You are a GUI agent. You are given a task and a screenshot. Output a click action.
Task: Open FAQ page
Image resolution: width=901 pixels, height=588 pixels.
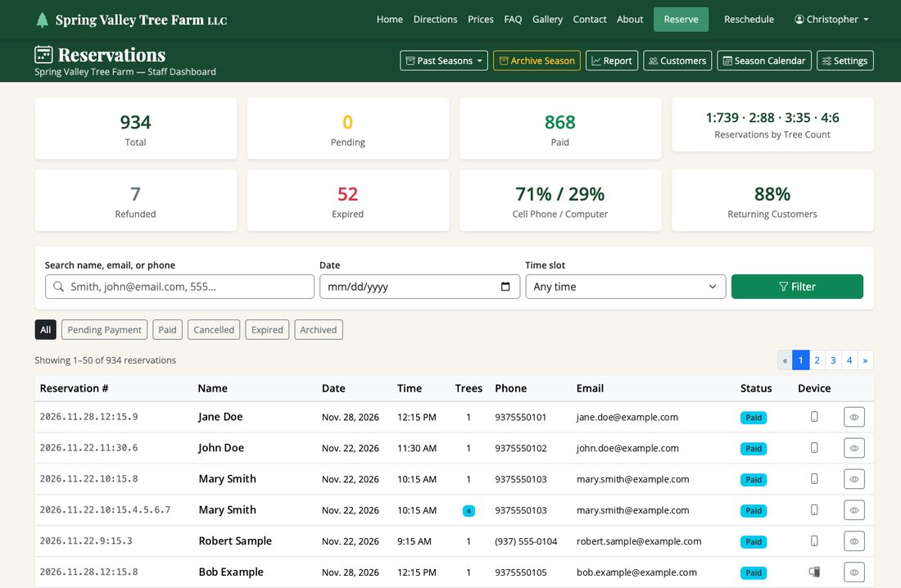pos(513,20)
